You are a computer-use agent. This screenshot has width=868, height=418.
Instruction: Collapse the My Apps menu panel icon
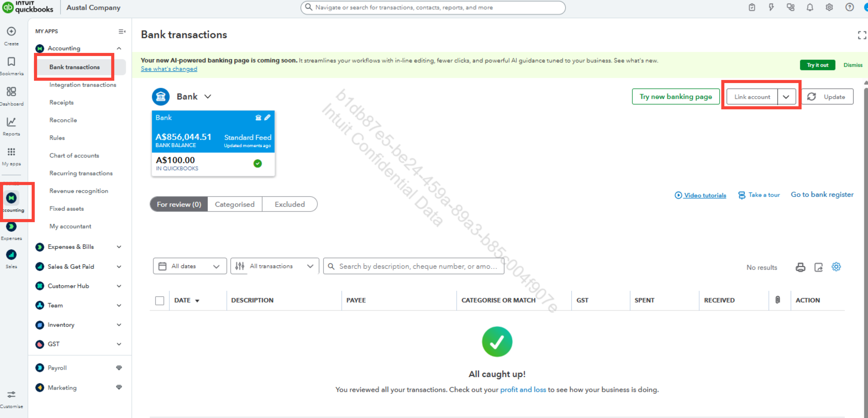[122, 31]
